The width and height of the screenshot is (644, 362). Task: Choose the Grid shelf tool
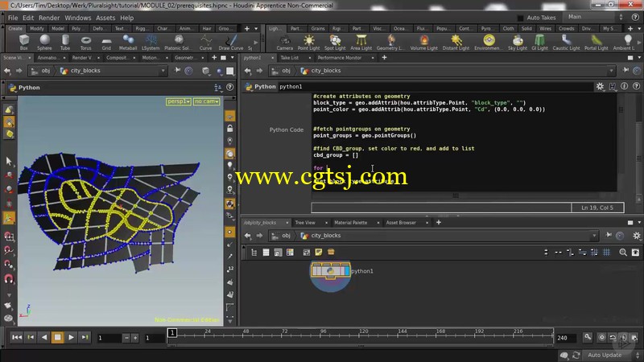(x=106, y=43)
